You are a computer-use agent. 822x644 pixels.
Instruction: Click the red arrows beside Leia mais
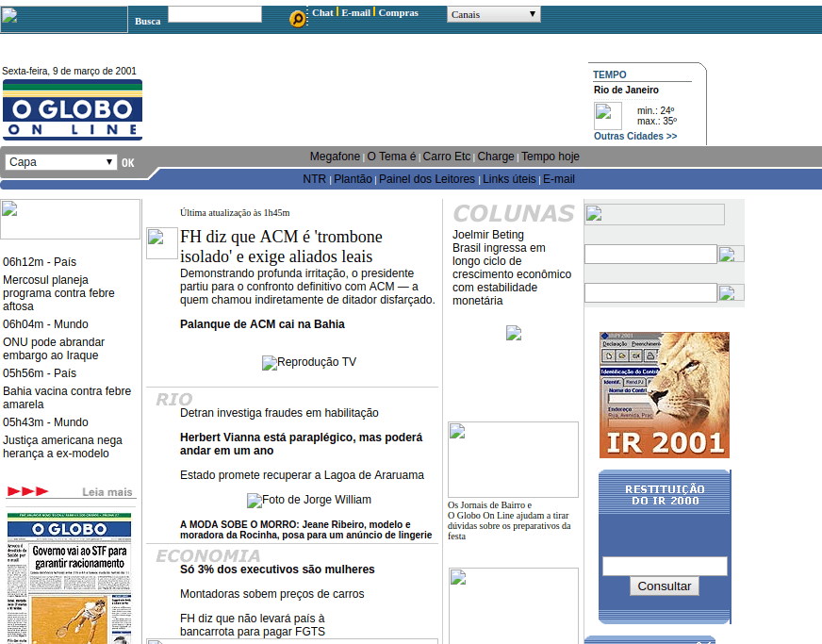point(27,491)
